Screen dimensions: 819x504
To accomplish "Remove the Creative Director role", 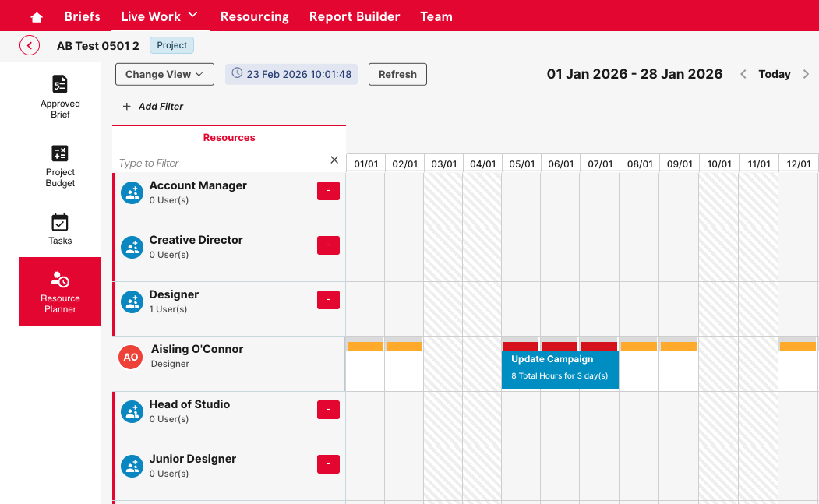I will tap(329, 245).
